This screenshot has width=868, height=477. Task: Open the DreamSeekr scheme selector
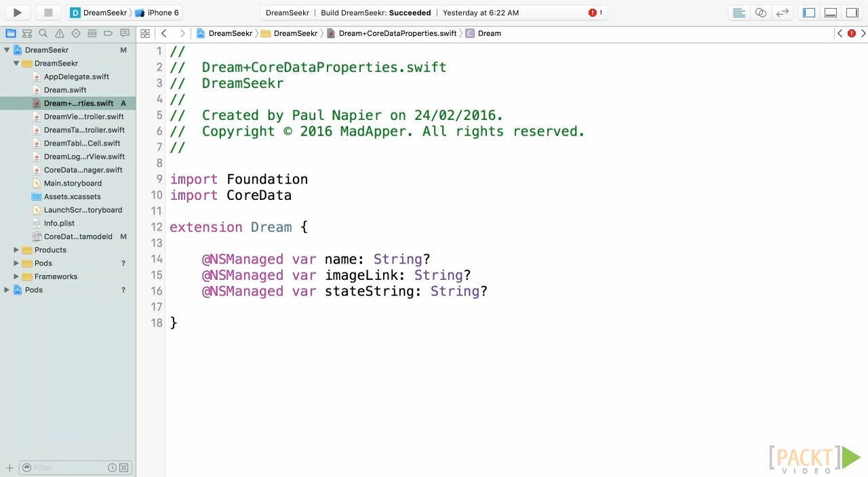point(98,12)
